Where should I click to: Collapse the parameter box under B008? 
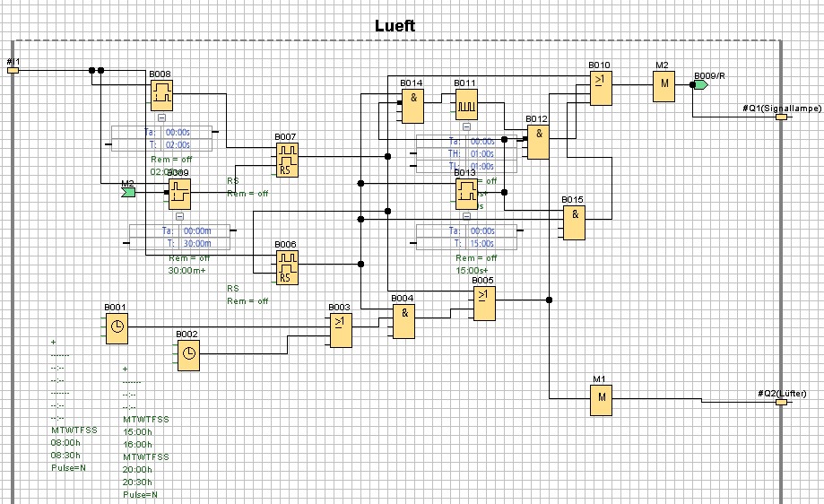(161, 117)
